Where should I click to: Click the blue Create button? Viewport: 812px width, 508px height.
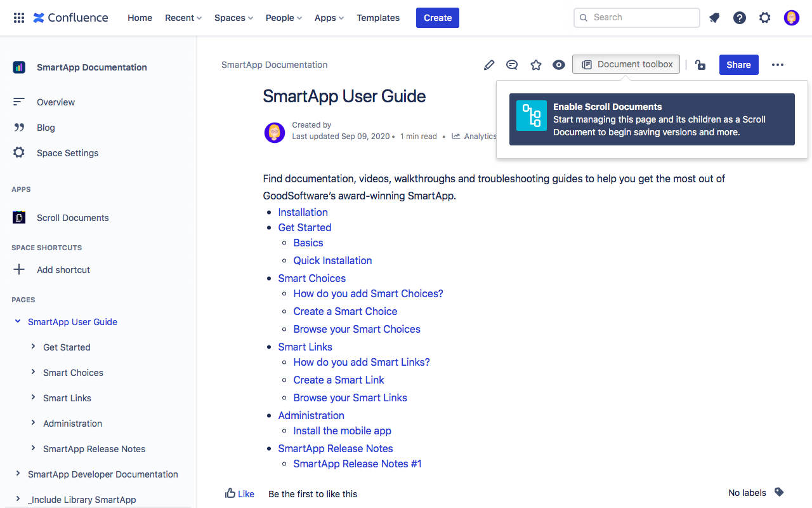437,18
